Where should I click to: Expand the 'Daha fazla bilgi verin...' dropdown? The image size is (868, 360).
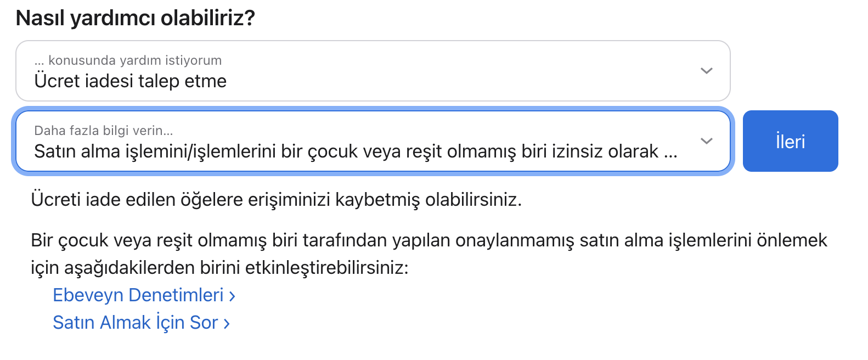(373, 141)
